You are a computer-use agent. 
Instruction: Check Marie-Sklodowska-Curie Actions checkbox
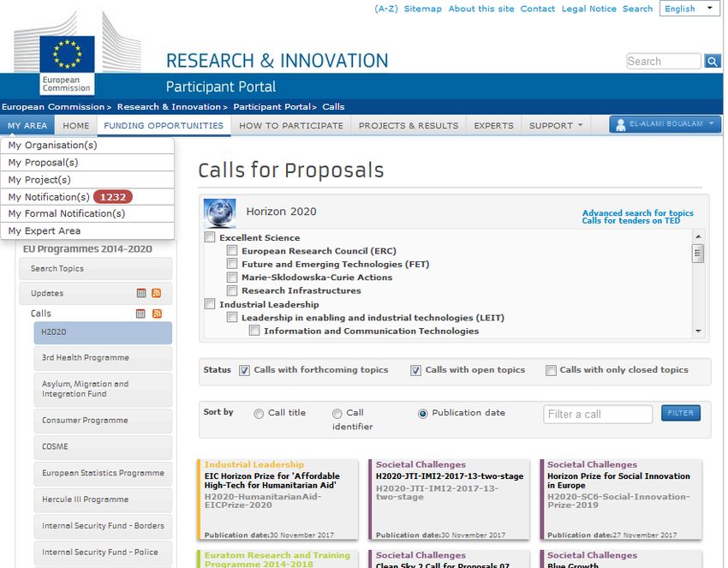click(x=232, y=278)
